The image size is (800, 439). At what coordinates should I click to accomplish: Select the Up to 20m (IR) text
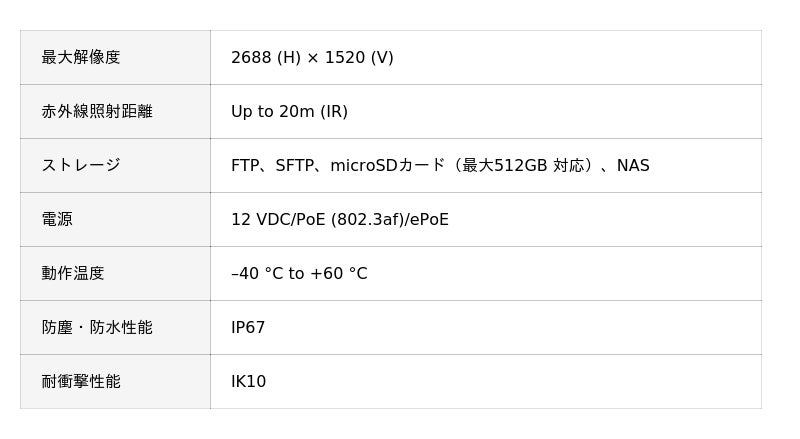(289, 111)
